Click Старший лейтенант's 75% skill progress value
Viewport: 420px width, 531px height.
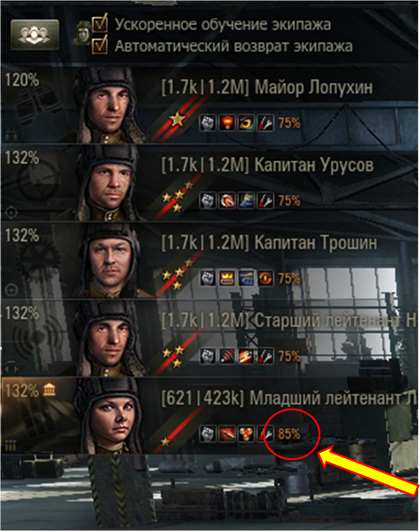[289, 356]
